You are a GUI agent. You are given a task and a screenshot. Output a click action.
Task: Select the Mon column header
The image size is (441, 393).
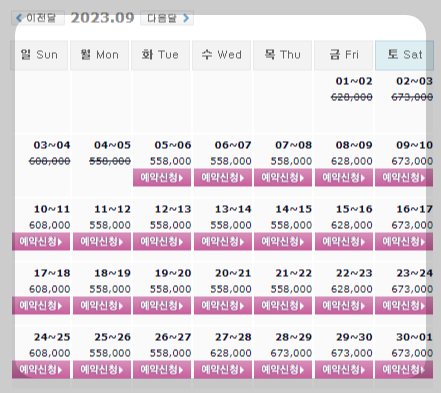tap(99, 55)
